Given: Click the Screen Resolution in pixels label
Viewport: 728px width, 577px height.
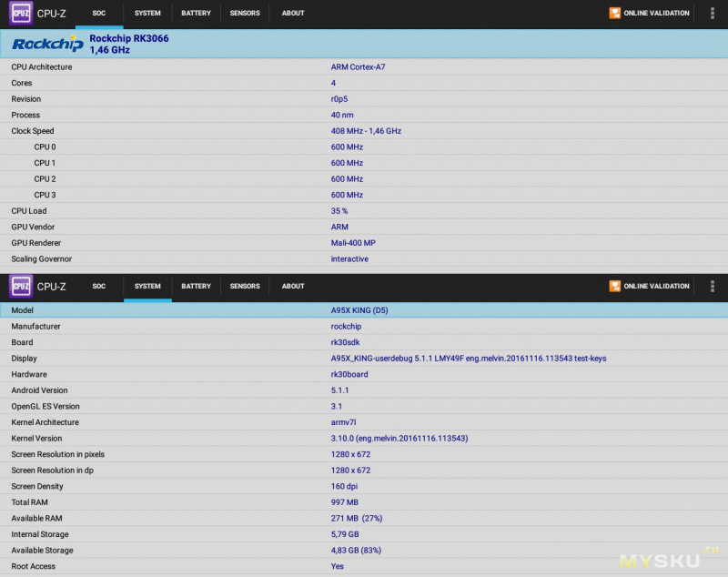Looking at the screenshot, I should point(58,454).
